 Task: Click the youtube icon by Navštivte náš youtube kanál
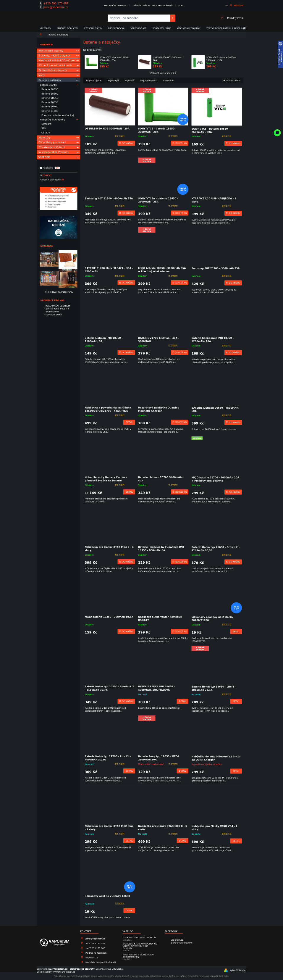pyautogui.click(x=82, y=962)
